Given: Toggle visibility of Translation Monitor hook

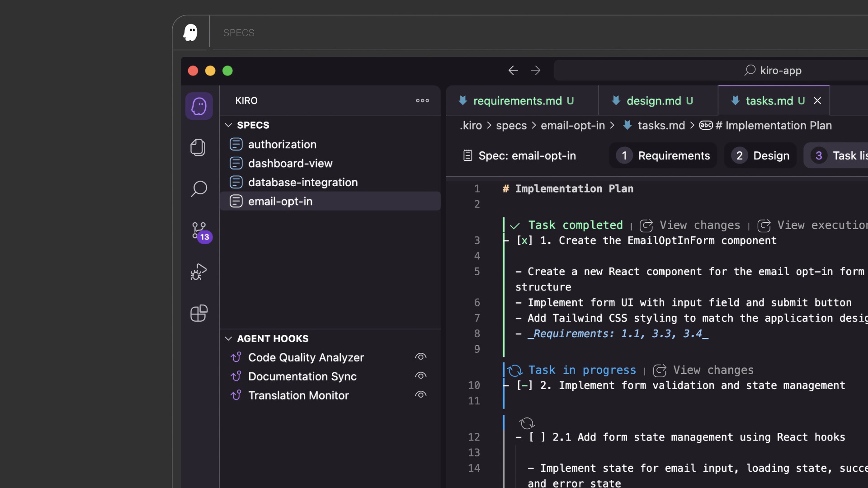Looking at the screenshot, I should click(x=420, y=395).
